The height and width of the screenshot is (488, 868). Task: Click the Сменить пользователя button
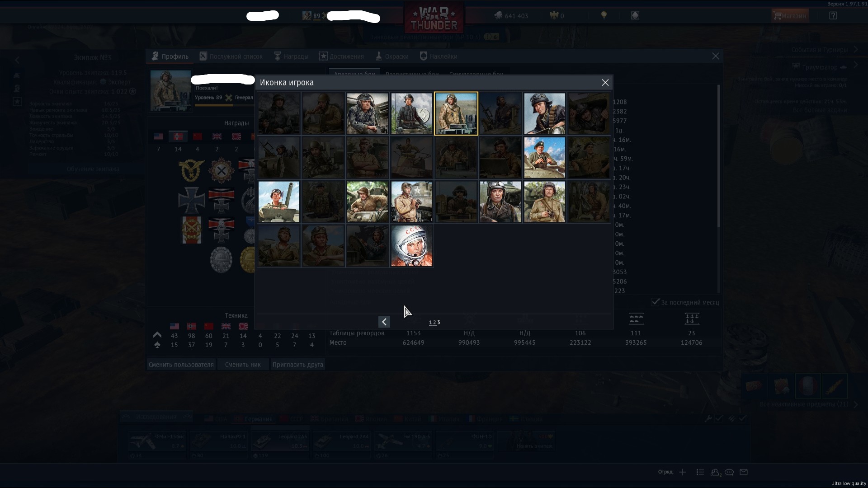pos(181,365)
